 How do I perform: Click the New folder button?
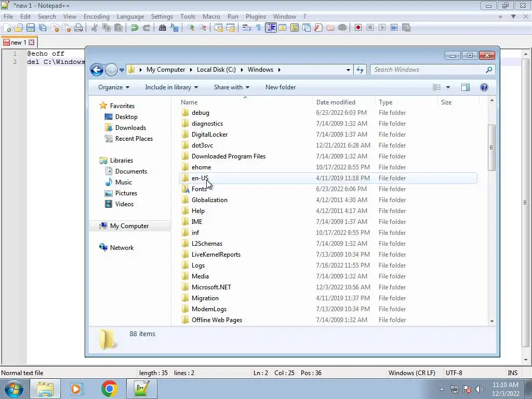281,87
